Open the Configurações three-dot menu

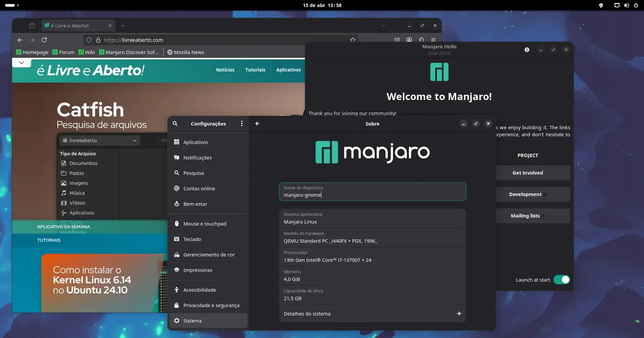(x=241, y=124)
